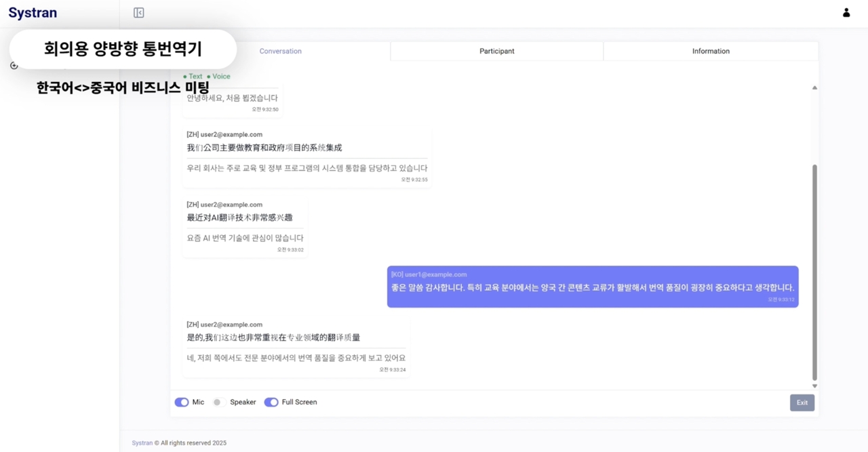The image size is (868, 452).
Task: Click the greeting '안녕하세요, 처음 뵙겠습니다'
Action: tap(232, 98)
